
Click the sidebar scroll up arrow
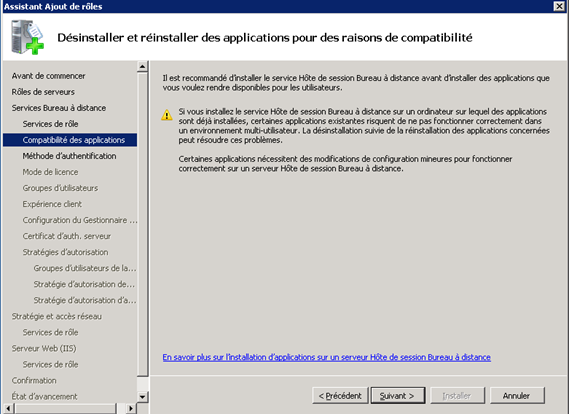142,66
